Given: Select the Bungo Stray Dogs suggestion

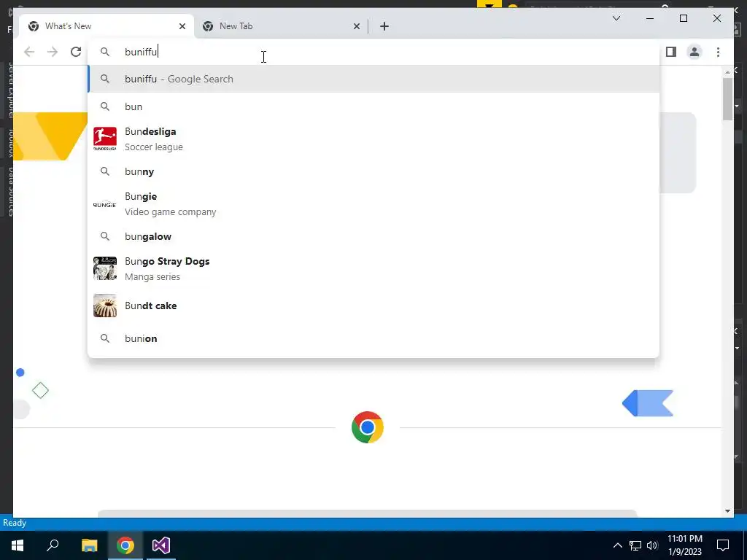Looking at the screenshot, I should [x=373, y=268].
